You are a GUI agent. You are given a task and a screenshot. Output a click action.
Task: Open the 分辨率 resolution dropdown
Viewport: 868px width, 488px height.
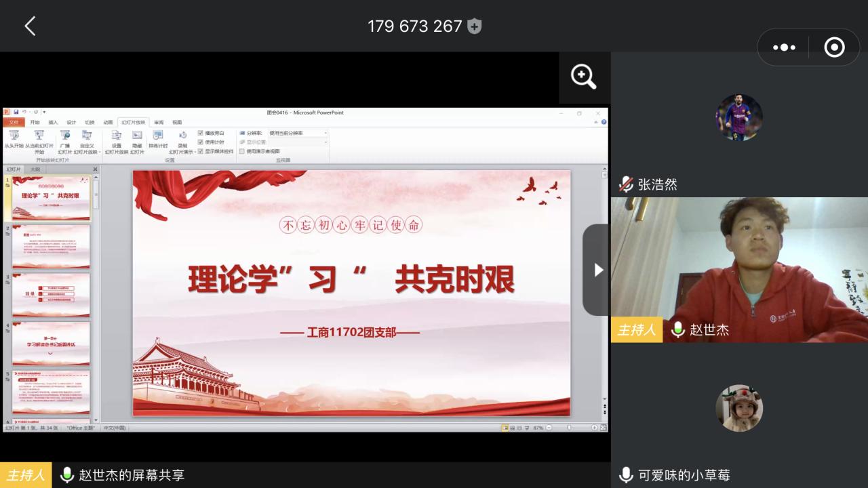point(297,133)
